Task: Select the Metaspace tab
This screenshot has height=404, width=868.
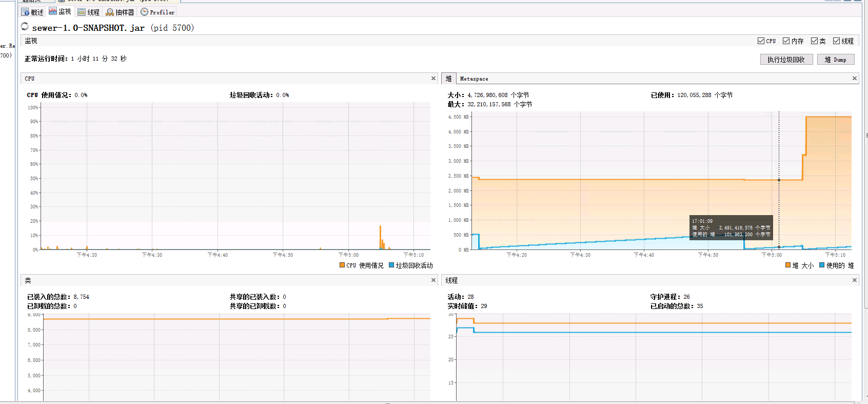Action: coord(474,79)
